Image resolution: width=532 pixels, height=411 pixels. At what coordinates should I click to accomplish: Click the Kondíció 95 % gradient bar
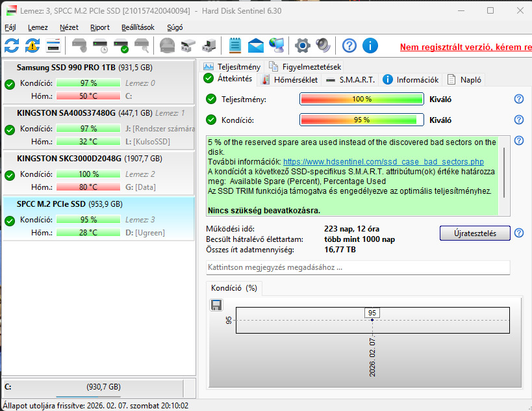[362, 120]
